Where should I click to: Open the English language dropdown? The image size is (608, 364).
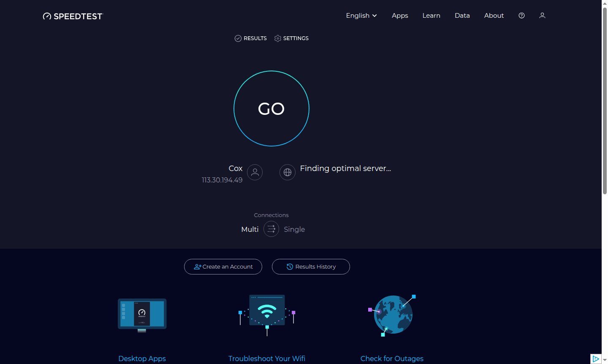[x=361, y=15]
